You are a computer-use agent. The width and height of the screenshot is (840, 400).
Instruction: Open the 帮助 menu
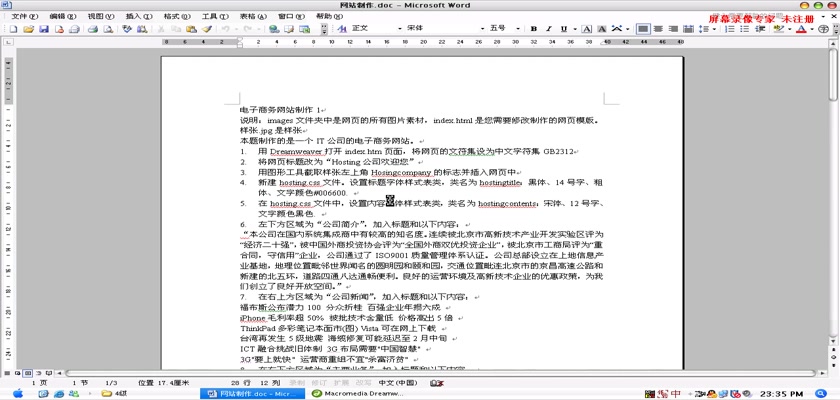(329, 17)
